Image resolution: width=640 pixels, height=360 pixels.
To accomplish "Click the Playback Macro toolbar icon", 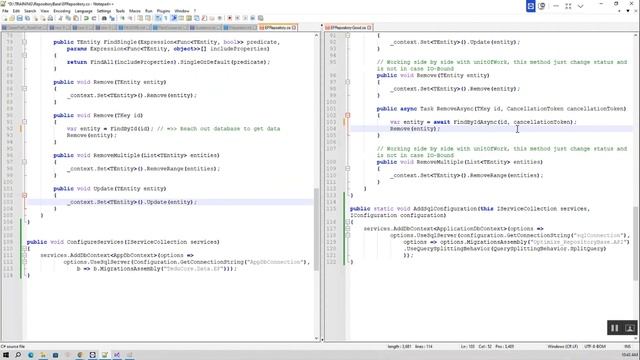I will pyautogui.click(x=245, y=18).
